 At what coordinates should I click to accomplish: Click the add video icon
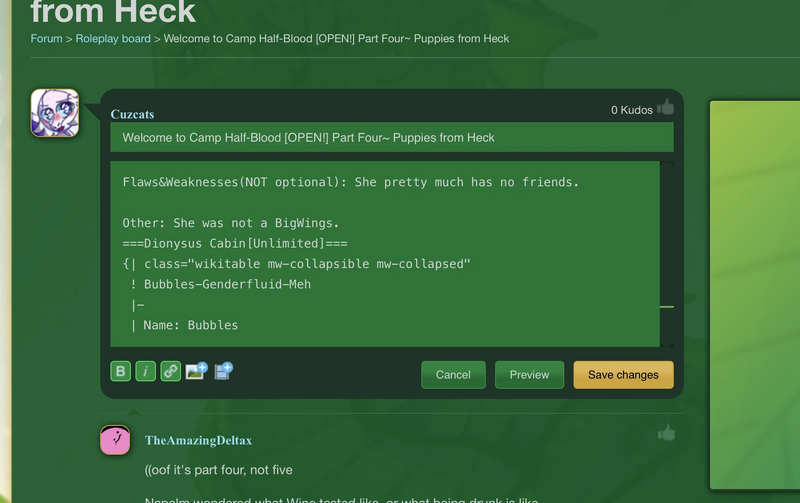click(223, 371)
